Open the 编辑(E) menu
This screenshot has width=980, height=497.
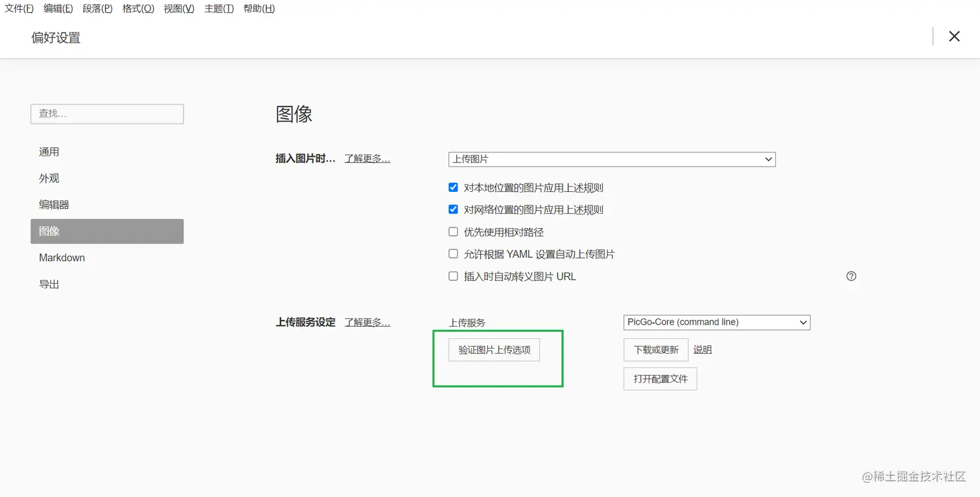58,8
